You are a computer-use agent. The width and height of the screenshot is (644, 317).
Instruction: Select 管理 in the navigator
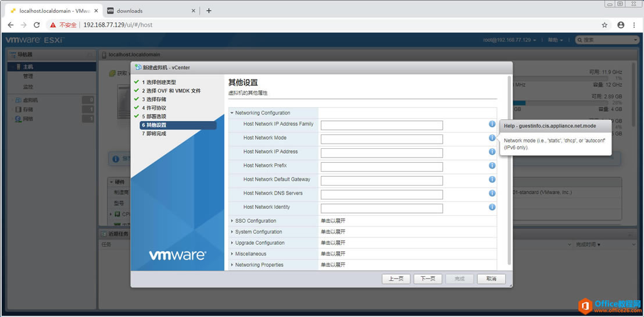28,76
